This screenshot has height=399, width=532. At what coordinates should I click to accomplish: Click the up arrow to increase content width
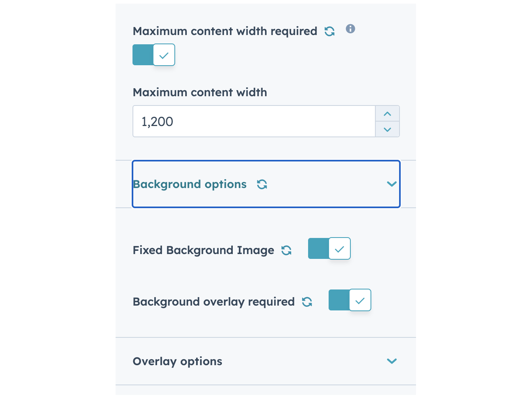[387, 114]
